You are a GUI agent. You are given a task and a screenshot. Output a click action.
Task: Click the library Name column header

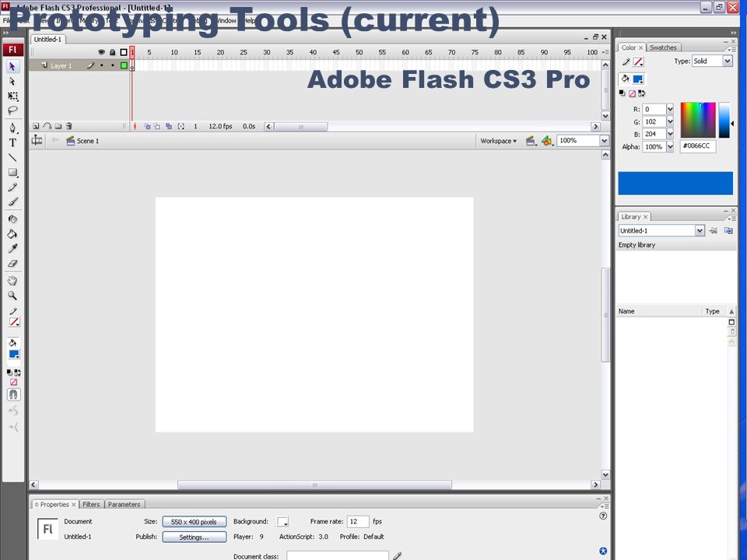(x=626, y=311)
